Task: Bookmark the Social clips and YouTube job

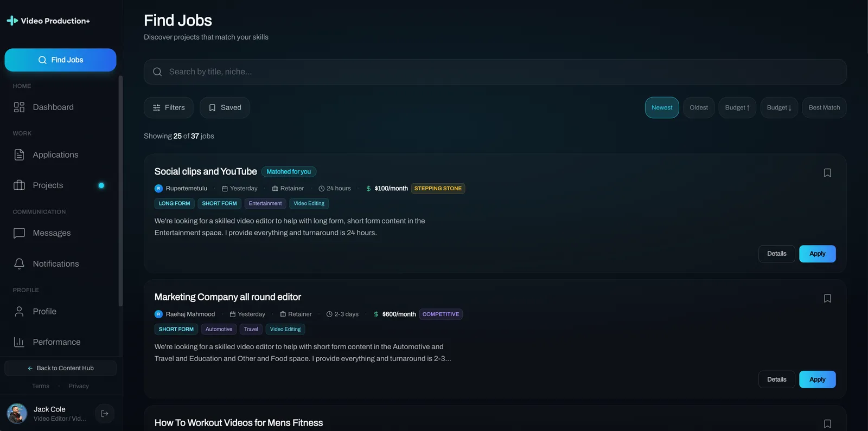Action: click(827, 173)
